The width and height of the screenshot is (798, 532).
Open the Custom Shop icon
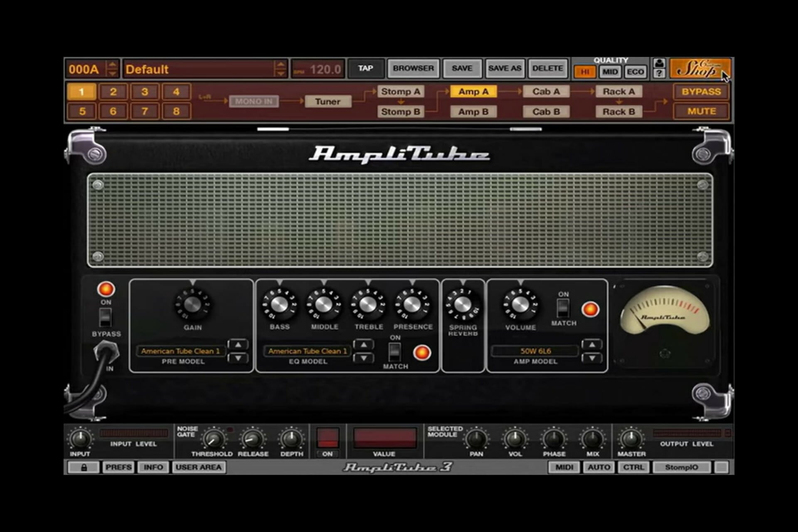700,68
